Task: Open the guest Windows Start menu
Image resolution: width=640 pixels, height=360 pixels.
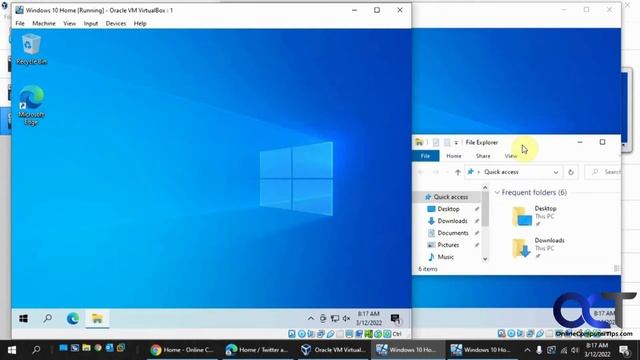Action: coord(23,319)
